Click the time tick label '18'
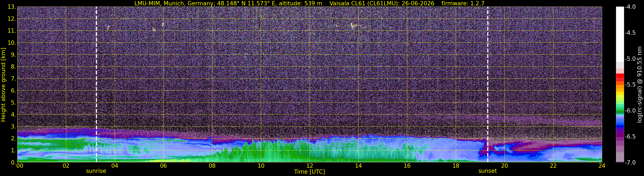This screenshot has width=644, height=176. click(x=456, y=166)
